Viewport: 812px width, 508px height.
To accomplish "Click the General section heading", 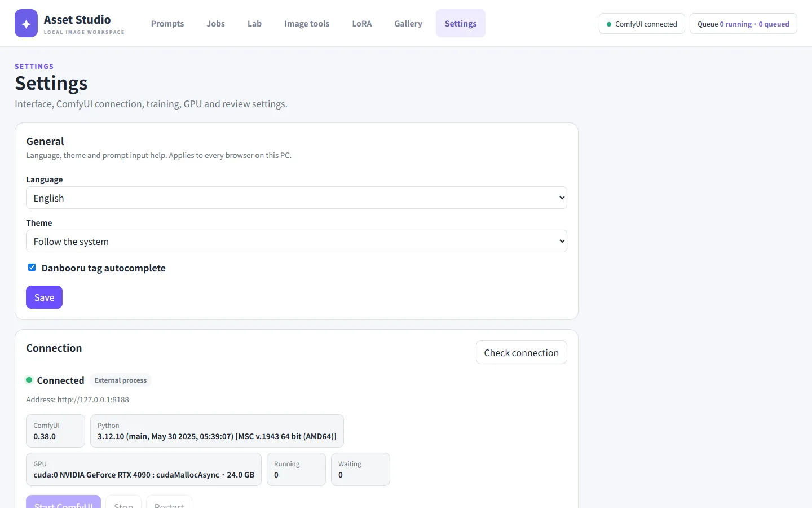I will coord(45,141).
